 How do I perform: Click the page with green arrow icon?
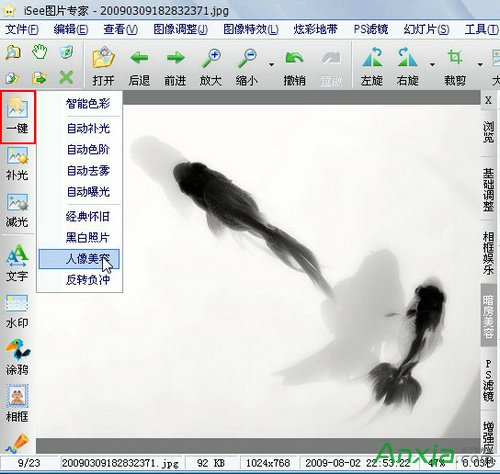coord(12,78)
